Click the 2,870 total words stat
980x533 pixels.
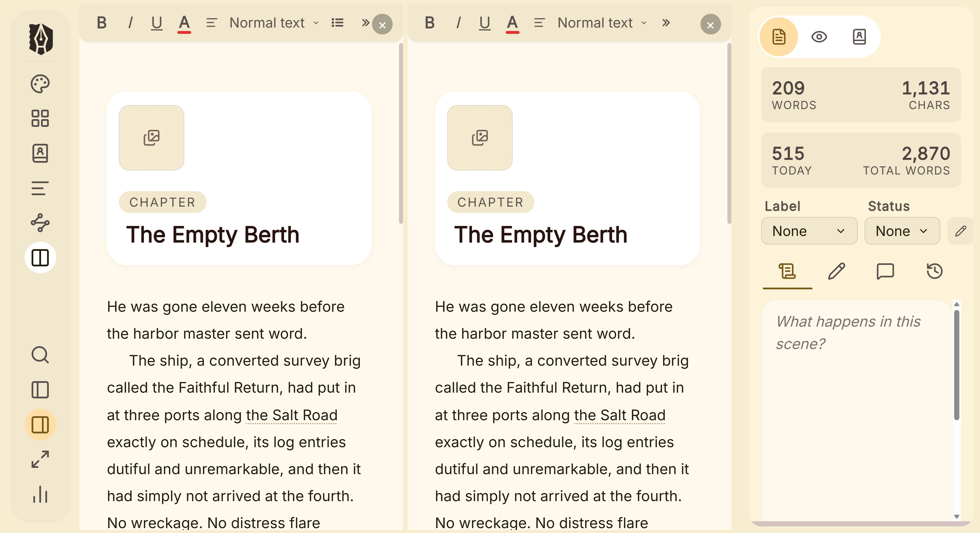coord(906,160)
